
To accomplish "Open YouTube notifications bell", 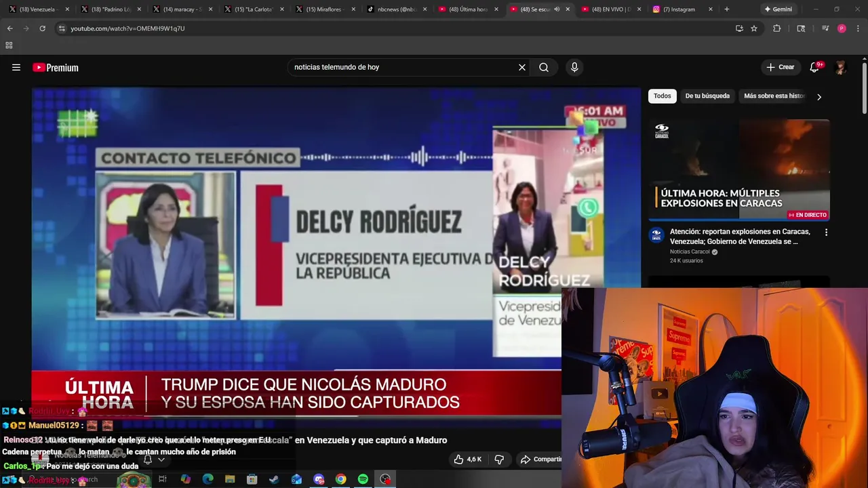I will pyautogui.click(x=815, y=67).
